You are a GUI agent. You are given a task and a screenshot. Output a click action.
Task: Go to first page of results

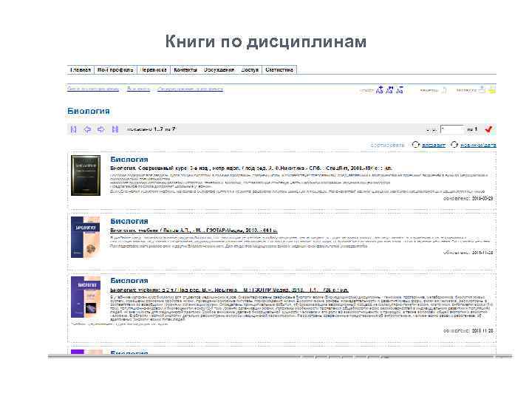click(73, 129)
